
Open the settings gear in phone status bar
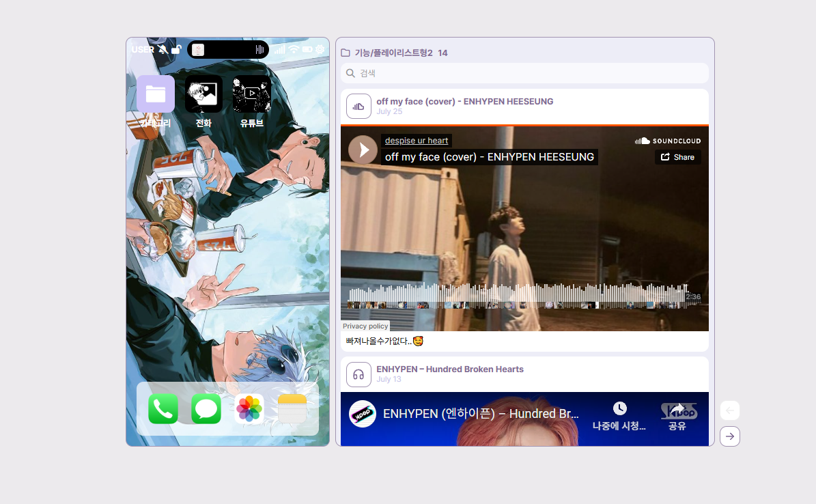coord(320,49)
